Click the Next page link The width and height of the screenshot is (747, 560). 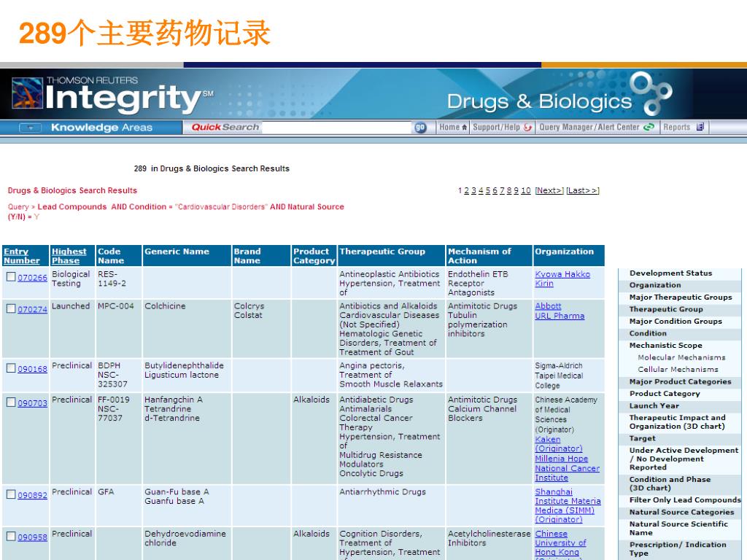[549, 190]
